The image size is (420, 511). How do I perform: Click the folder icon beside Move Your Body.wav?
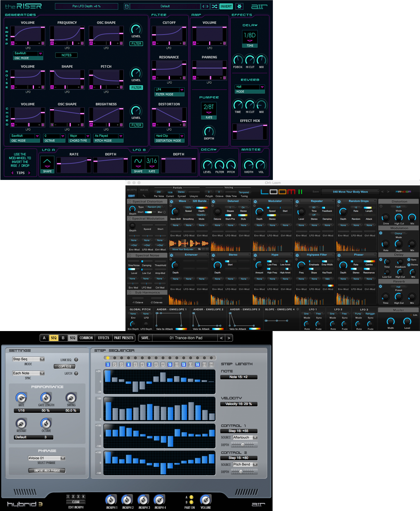[199, 249]
